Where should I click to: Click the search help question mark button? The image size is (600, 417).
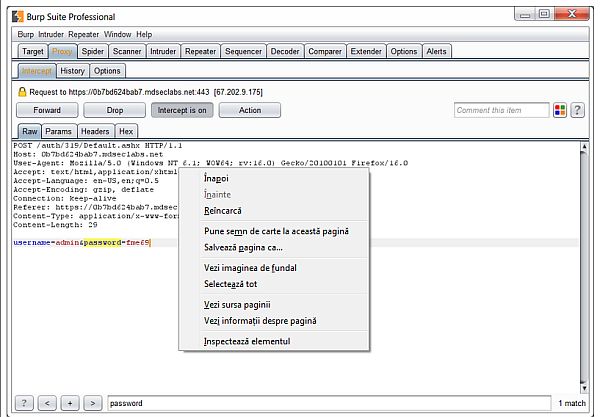24,403
